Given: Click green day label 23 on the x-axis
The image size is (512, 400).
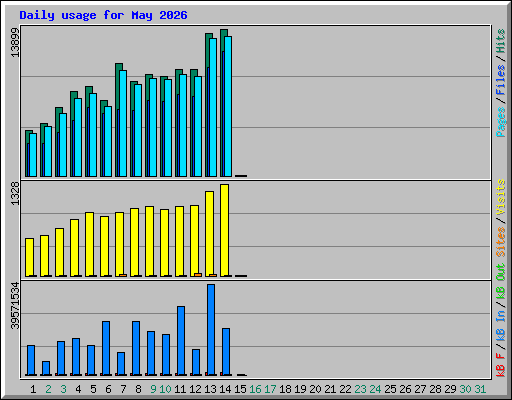Looking at the screenshot, I should 360,389.
